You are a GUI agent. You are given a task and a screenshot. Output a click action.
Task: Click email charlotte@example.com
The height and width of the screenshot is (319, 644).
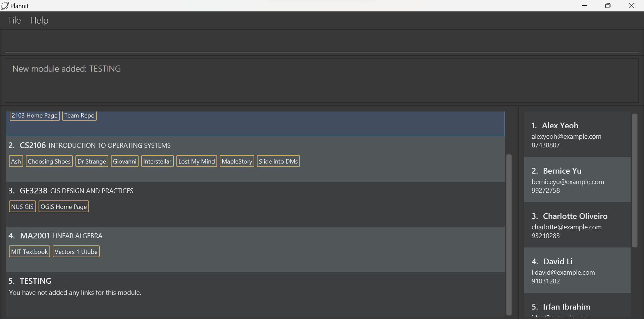pyautogui.click(x=567, y=227)
